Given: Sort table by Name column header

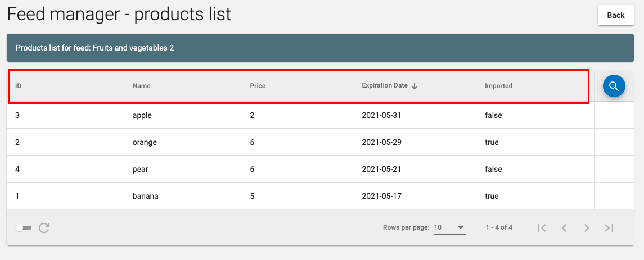Looking at the screenshot, I should pyautogui.click(x=141, y=86).
